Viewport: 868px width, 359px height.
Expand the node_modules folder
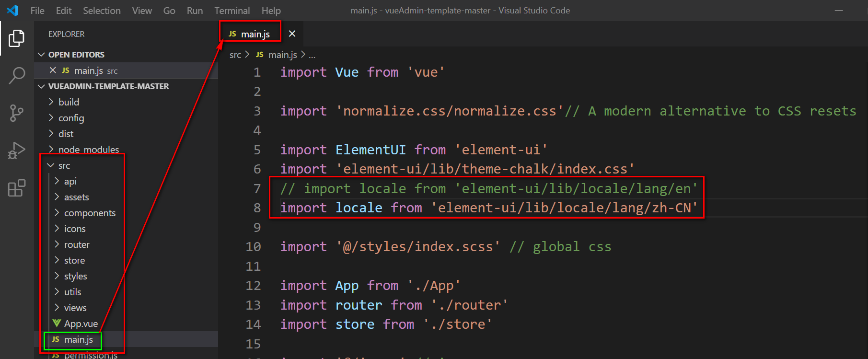point(51,150)
